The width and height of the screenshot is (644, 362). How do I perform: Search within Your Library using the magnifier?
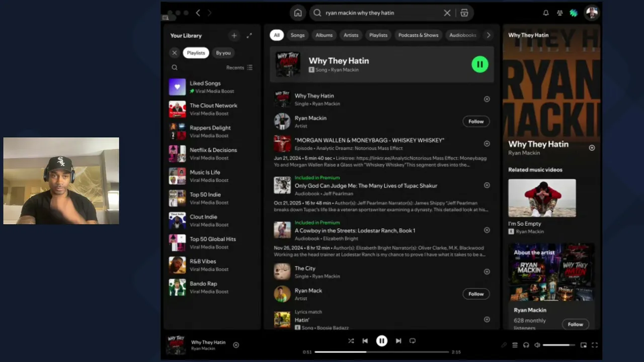tap(175, 67)
